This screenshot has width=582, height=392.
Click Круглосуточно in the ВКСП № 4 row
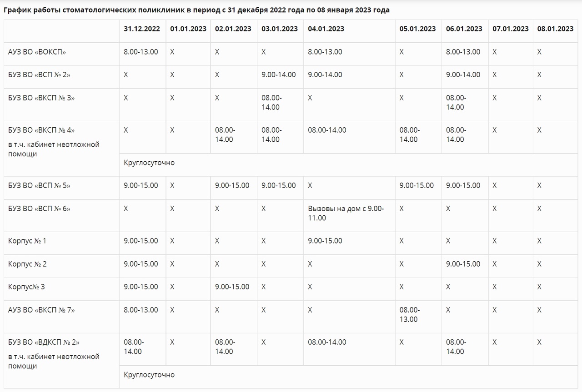click(x=149, y=163)
